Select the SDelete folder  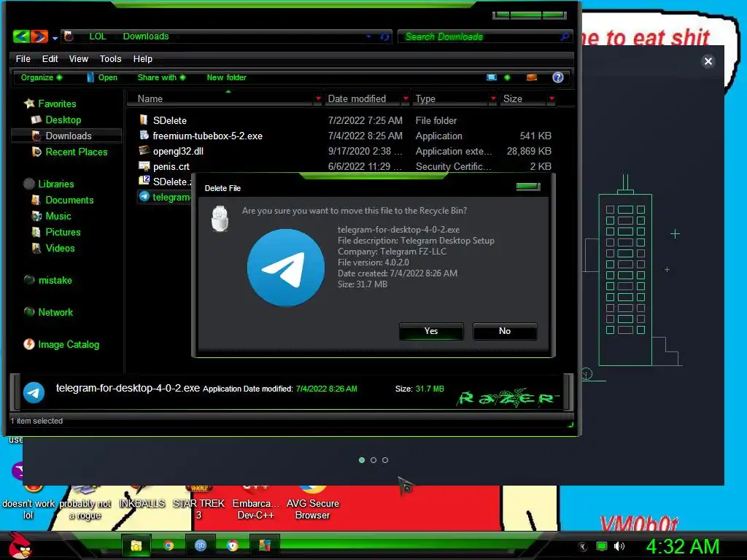pos(169,120)
